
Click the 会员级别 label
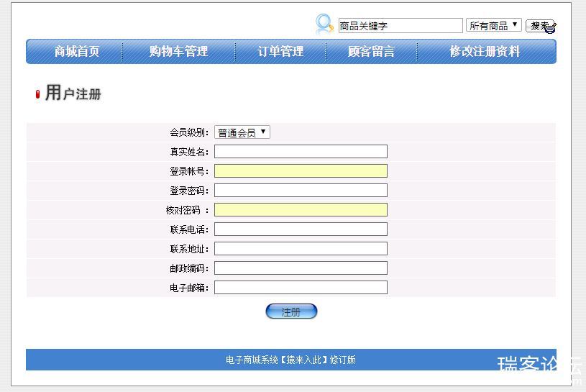(189, 132)
